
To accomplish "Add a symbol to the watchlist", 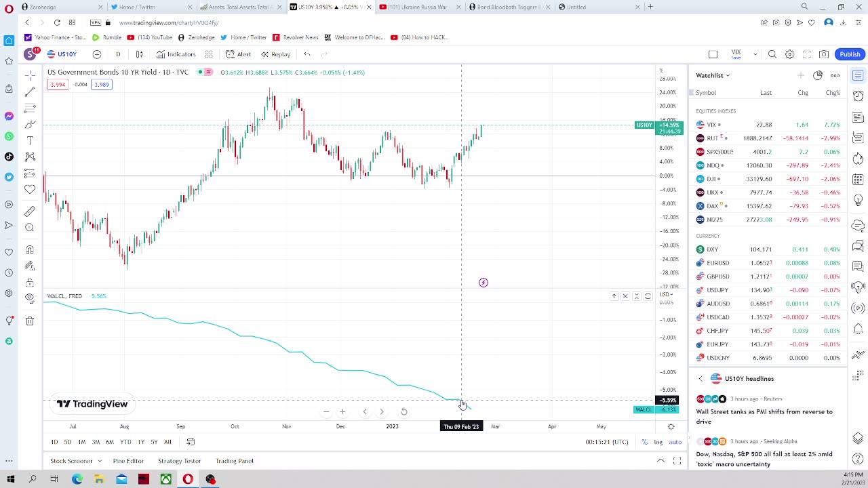I will 801,75.
